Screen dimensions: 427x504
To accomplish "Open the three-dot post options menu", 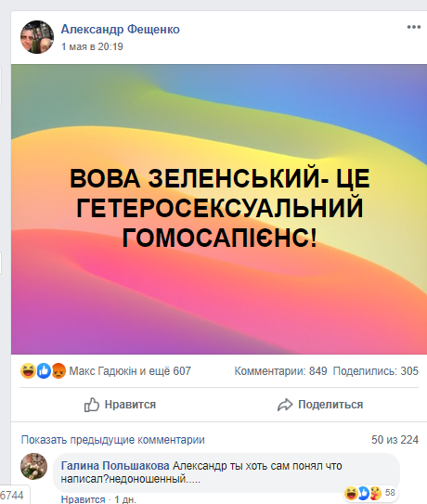I will pyautogui.click(x=413, y=27).
